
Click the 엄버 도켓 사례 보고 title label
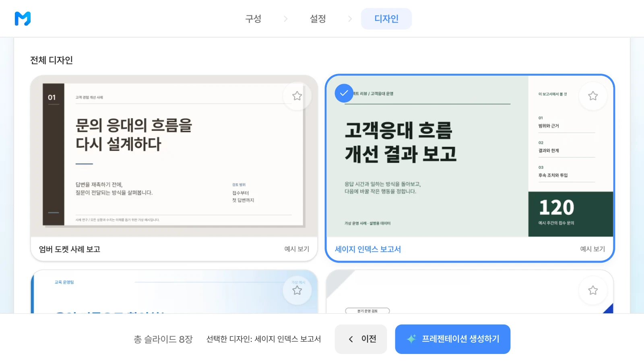[x=70, y=249]
